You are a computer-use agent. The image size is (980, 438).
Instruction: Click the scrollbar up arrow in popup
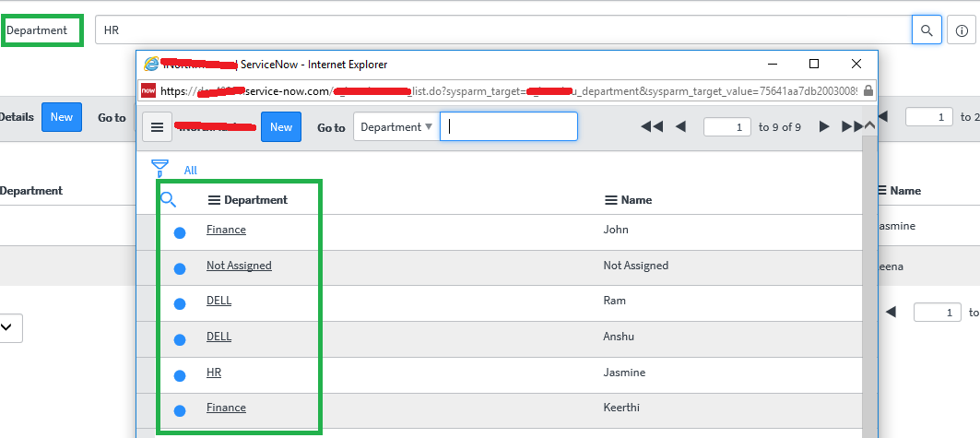click(868, 125)
